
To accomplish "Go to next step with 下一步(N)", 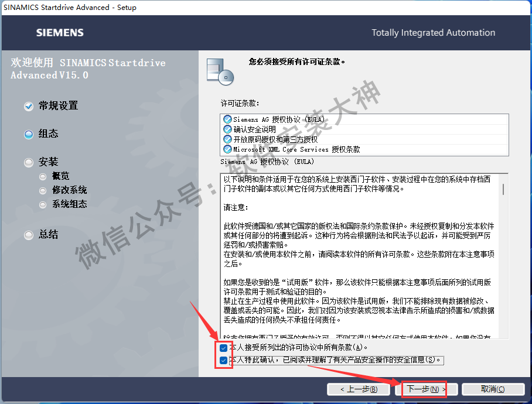I will point(426,389).
